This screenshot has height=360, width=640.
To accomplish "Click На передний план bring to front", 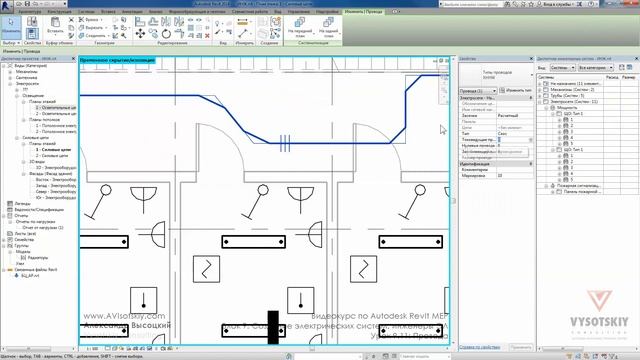I will 300,27.
